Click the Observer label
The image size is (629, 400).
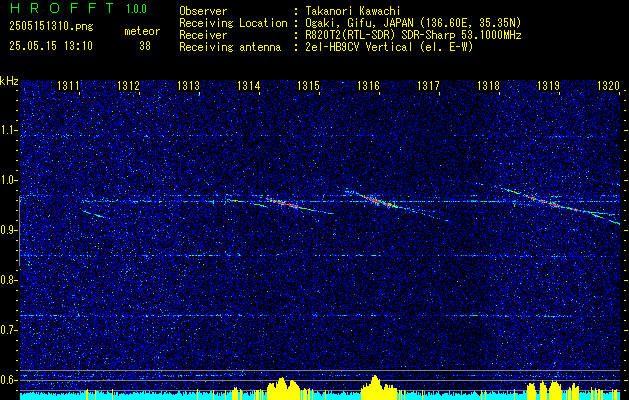(x=203, y=11)
